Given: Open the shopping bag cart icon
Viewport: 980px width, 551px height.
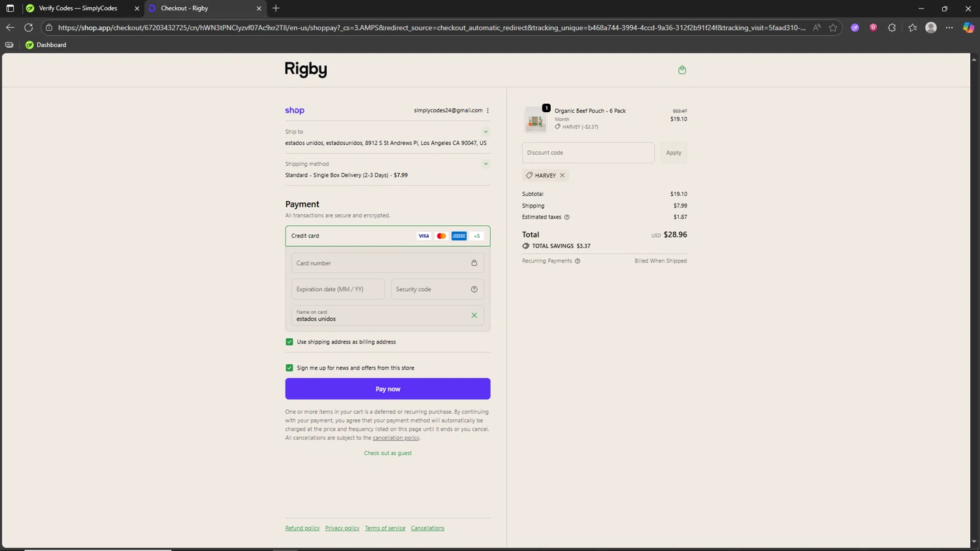Looking at the screenshot, I should (x=682, y=70).
